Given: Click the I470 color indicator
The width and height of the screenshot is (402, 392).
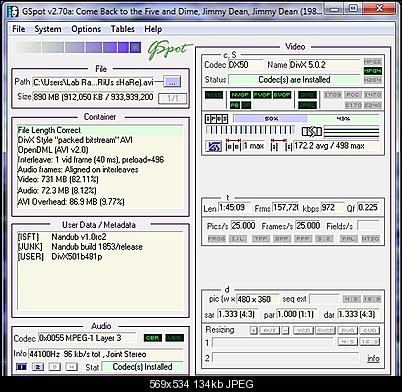Looking at the screenshot, I should click(x=373, y=95).
